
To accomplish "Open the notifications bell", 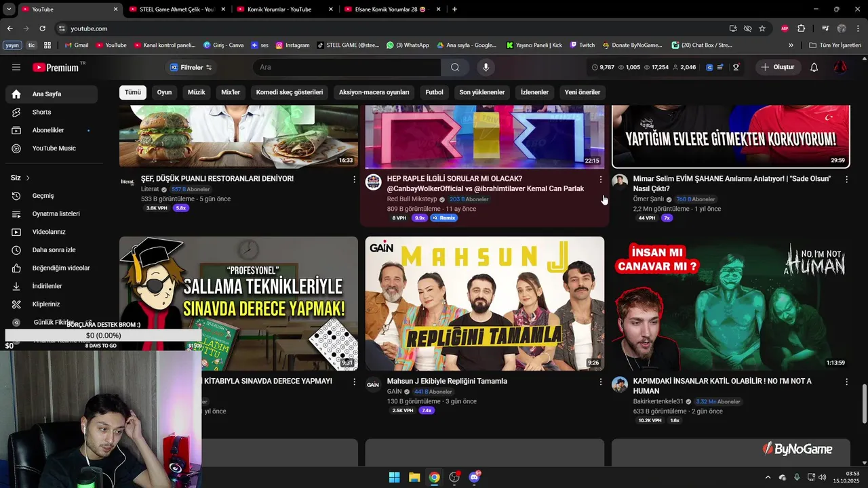I will coord(814,67).
